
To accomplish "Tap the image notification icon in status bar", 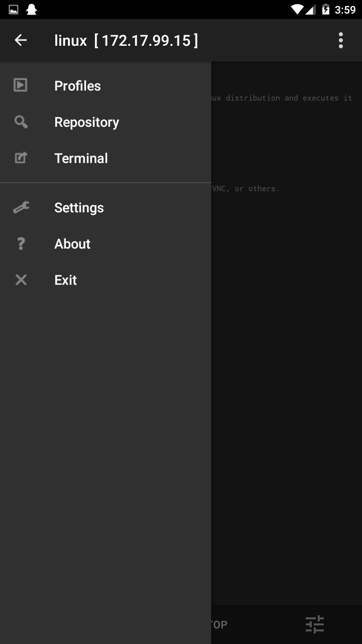I will (x=14, y=10).
